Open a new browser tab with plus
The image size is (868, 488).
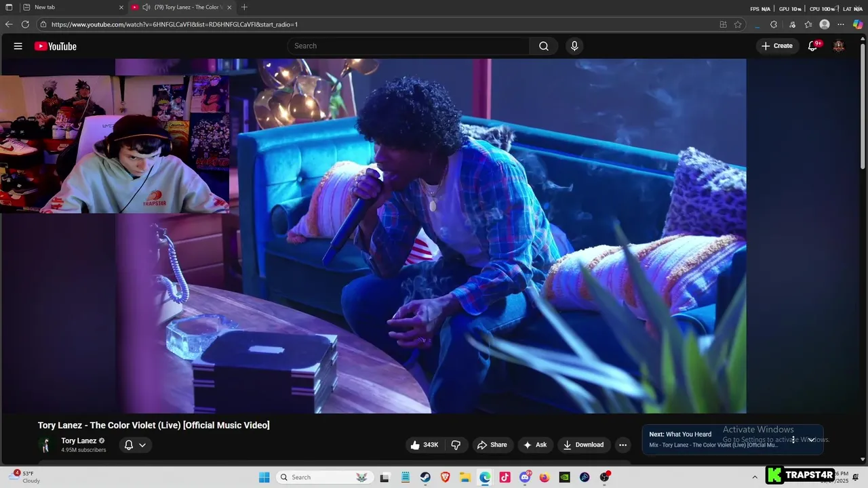244,7
